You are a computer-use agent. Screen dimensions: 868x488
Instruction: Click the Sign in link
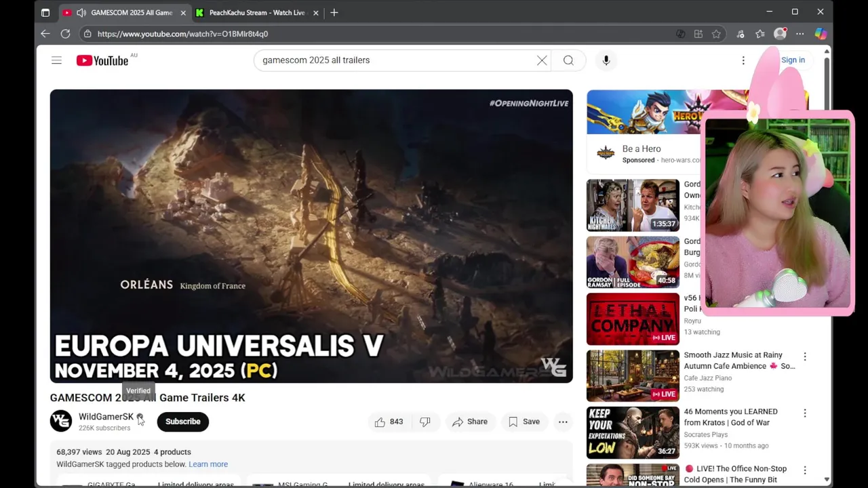[x=793, y=60]
